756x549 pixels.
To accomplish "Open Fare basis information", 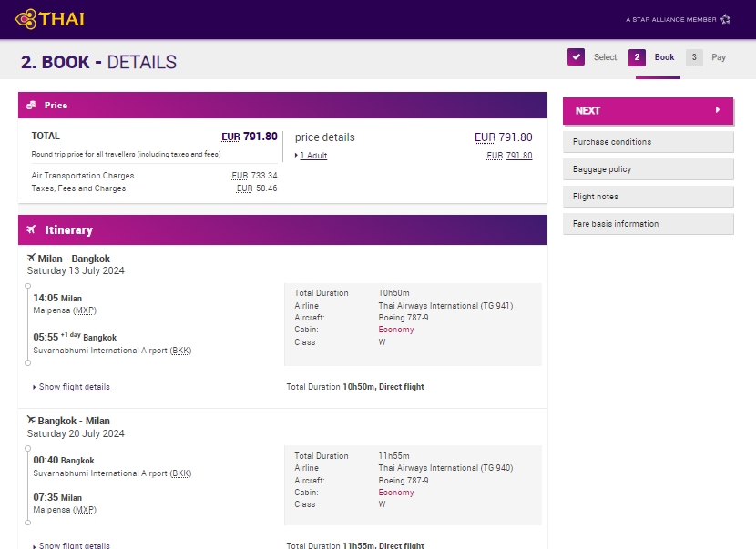I will tap(648, 224).
